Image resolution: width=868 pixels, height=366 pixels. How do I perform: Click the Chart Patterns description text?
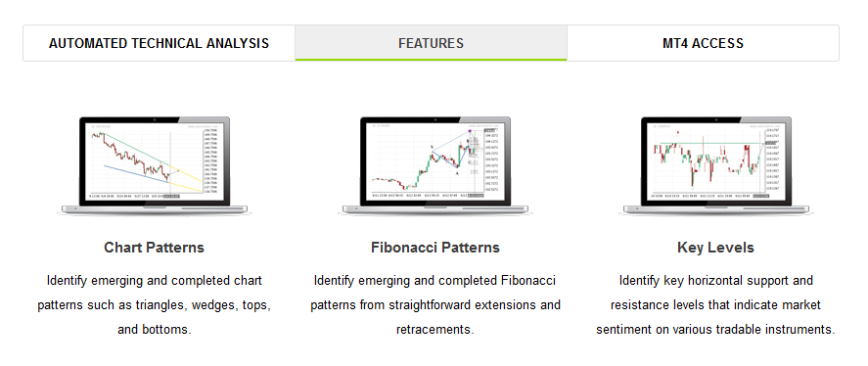coord(154,304)
